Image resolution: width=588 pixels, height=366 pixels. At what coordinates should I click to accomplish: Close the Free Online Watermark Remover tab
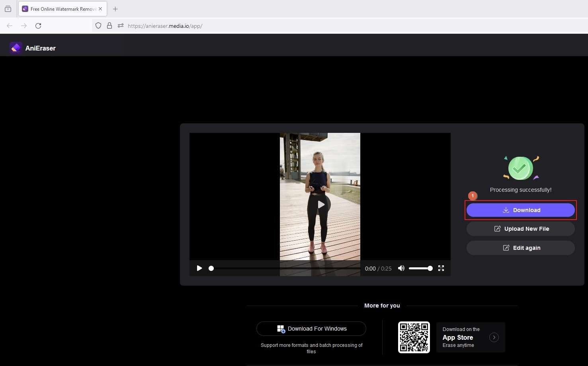(x=100, y=9)
